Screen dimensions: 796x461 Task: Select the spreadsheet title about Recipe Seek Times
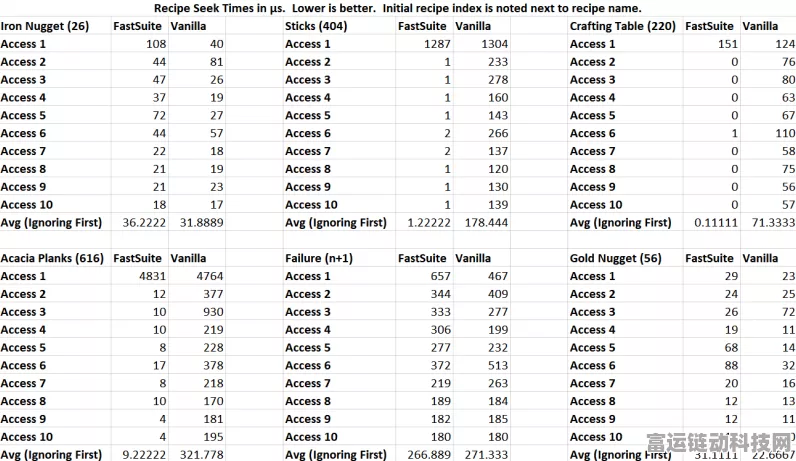(397, 8)
